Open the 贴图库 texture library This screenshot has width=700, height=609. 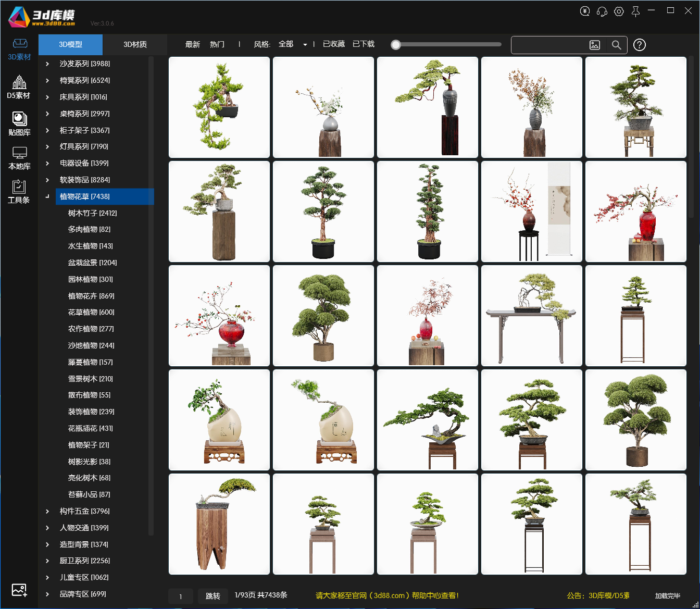pyautogui.click(x=19, y=123)
